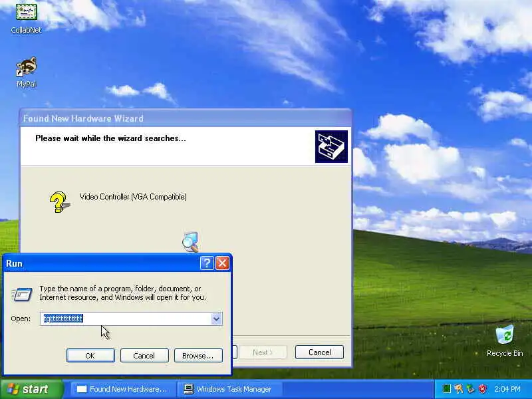Switch to Windows Task Manager taskbar button

[229, 389]
